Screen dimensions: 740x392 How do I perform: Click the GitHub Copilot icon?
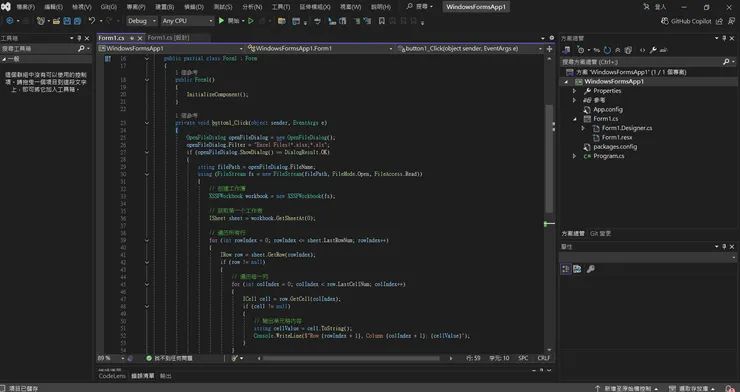pyautogui.click(x=664, y=21)
